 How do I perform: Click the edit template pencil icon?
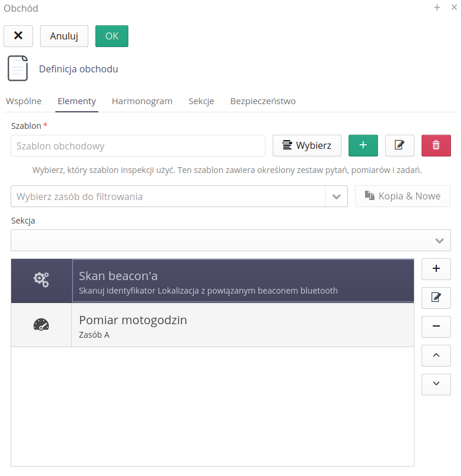400,145
